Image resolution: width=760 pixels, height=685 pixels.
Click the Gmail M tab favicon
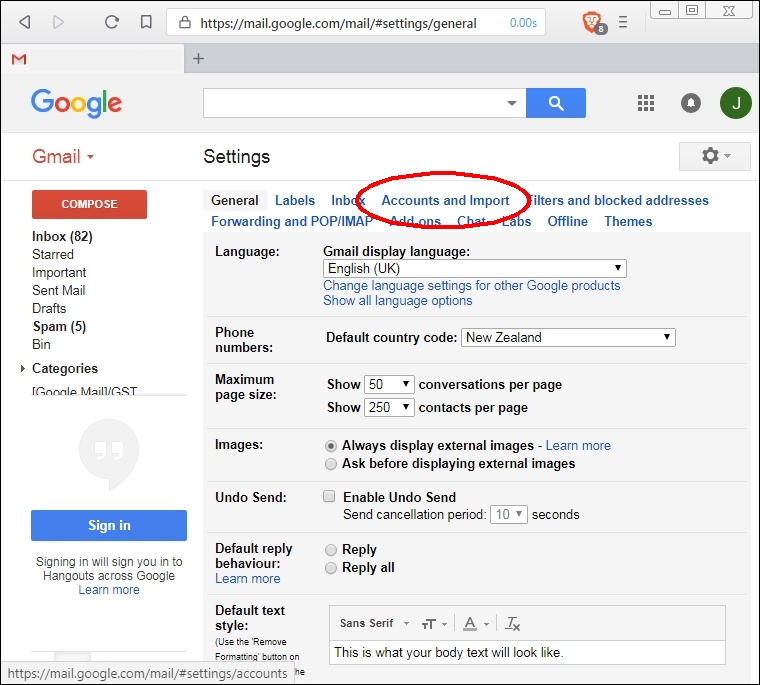19,59
